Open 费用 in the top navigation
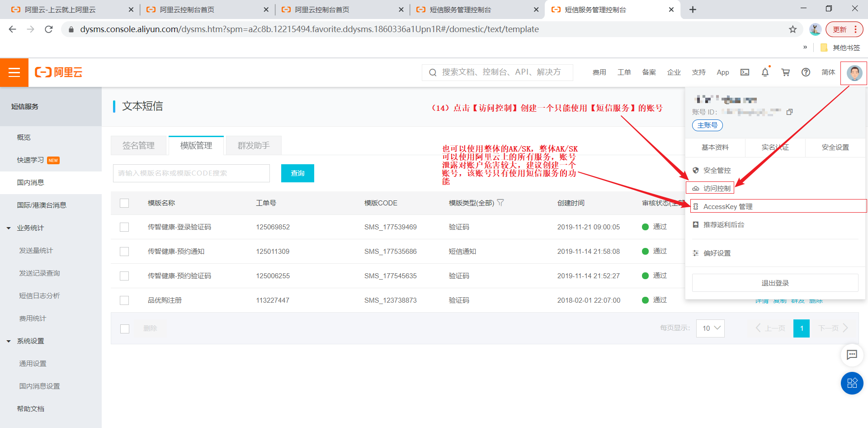 point(599,72)
